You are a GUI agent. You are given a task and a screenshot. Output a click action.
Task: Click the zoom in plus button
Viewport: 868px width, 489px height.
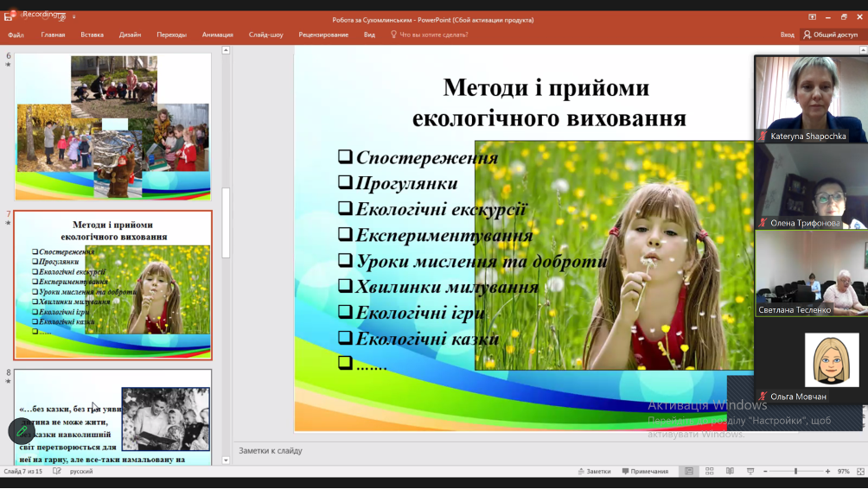[827, 472]
